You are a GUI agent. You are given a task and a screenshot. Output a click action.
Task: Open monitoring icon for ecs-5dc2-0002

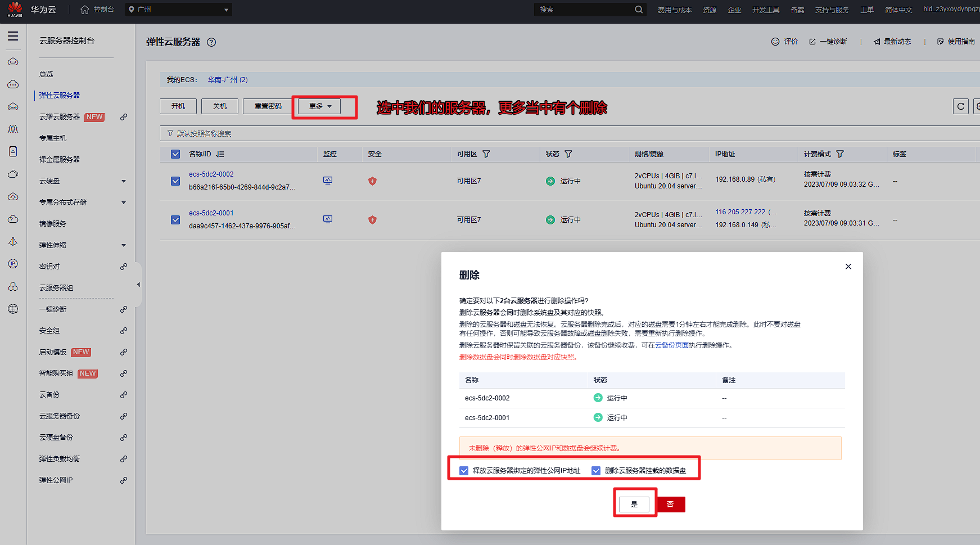328,181
